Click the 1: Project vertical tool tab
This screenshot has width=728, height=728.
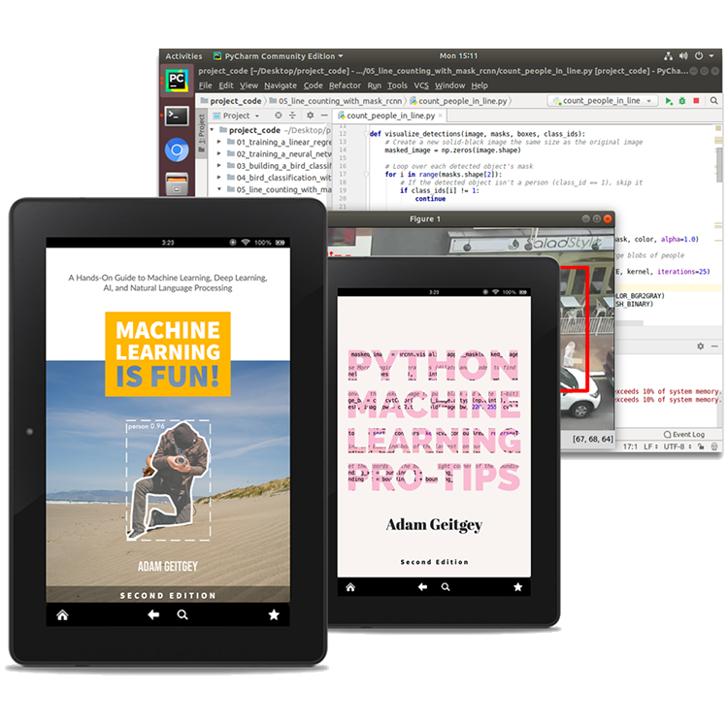201,134
